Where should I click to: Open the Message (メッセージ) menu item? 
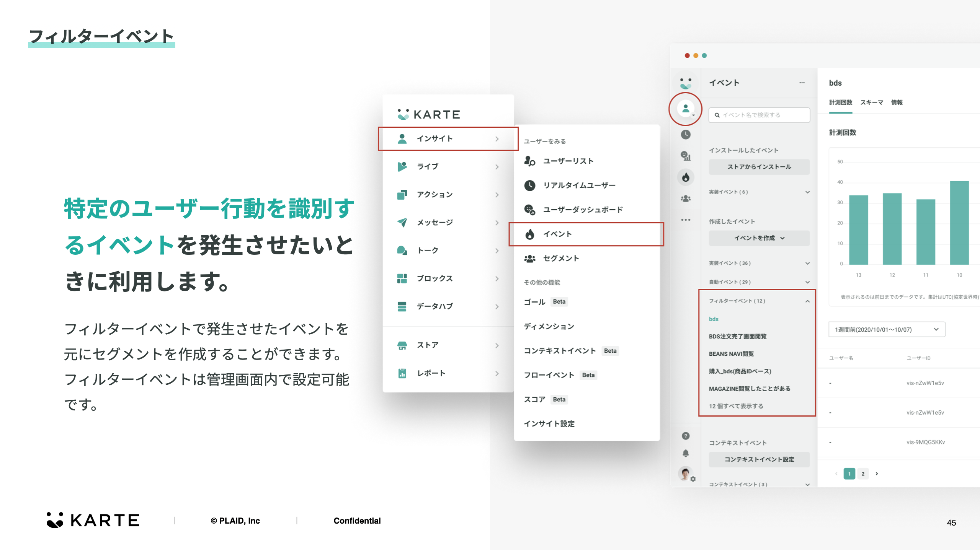tap(448, 223)
